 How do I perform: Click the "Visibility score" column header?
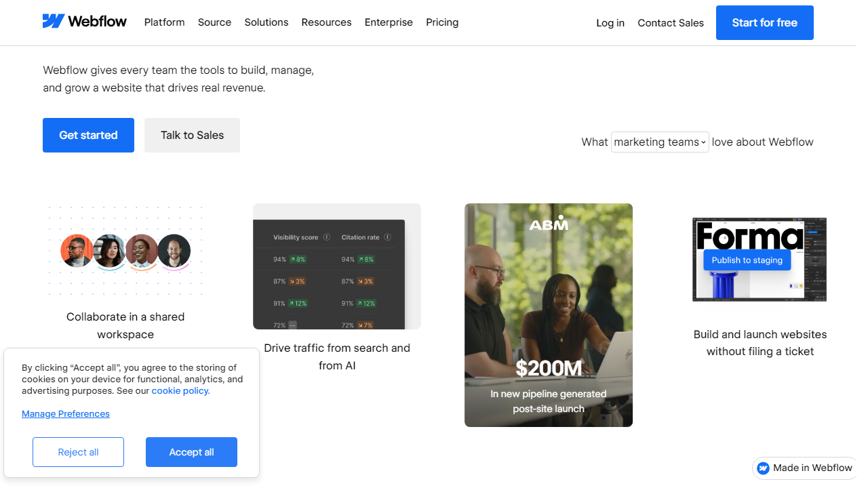296,237
